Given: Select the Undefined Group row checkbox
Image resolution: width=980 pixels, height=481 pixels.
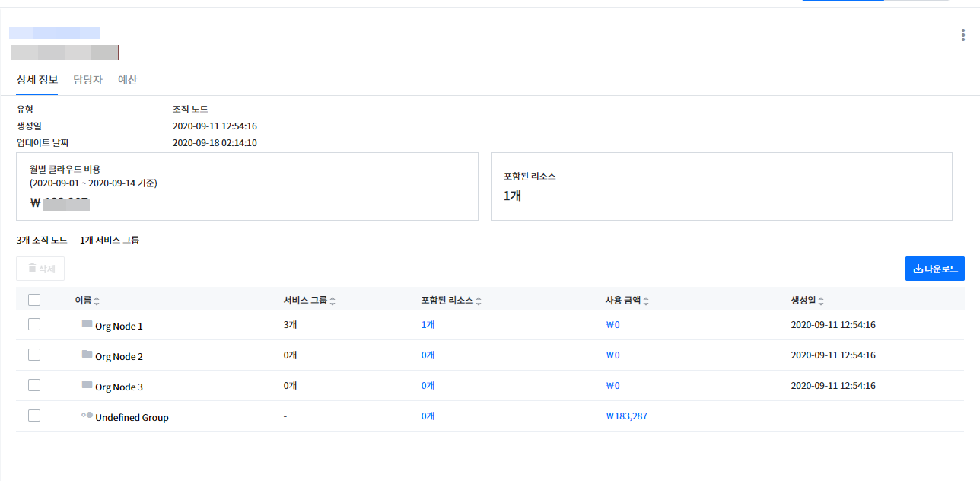Looking at the screenshot, I should 34,416.
